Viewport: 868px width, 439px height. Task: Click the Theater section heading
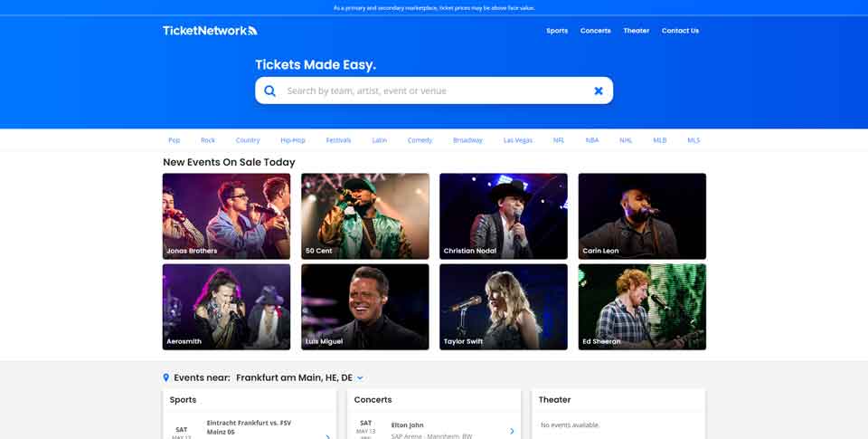coord(554,400)
